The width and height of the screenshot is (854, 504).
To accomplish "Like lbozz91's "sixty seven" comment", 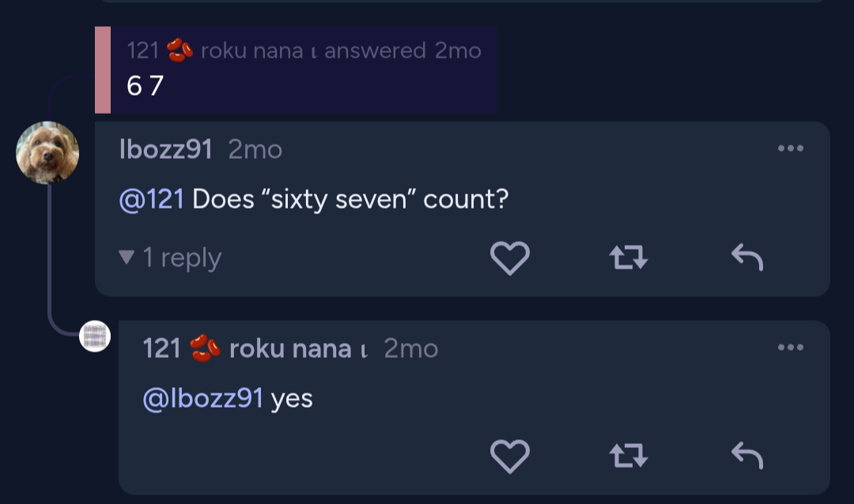I will [x=510, y=258].
